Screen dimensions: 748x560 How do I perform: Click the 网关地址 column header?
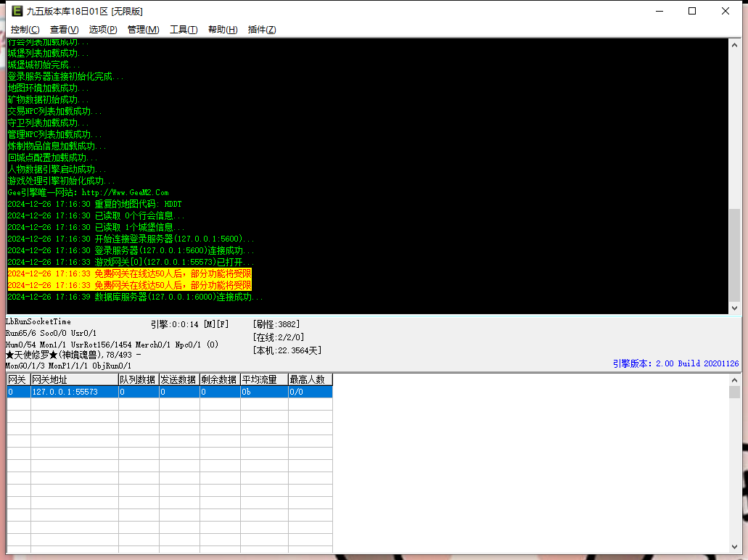pos(75,379)
